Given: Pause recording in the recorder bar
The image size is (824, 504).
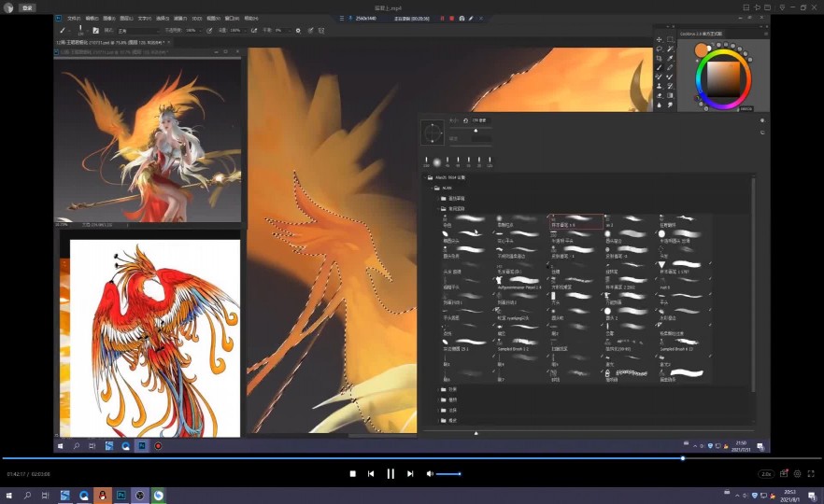Looking at the screenshot, I should point(442,19).
